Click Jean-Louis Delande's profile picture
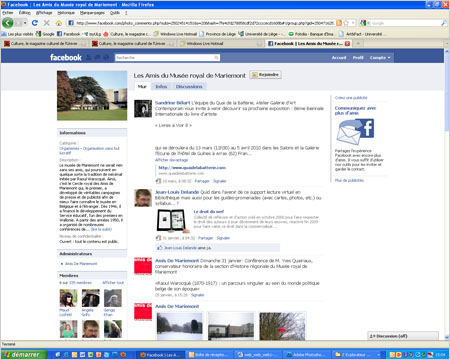 pos(143,198)
